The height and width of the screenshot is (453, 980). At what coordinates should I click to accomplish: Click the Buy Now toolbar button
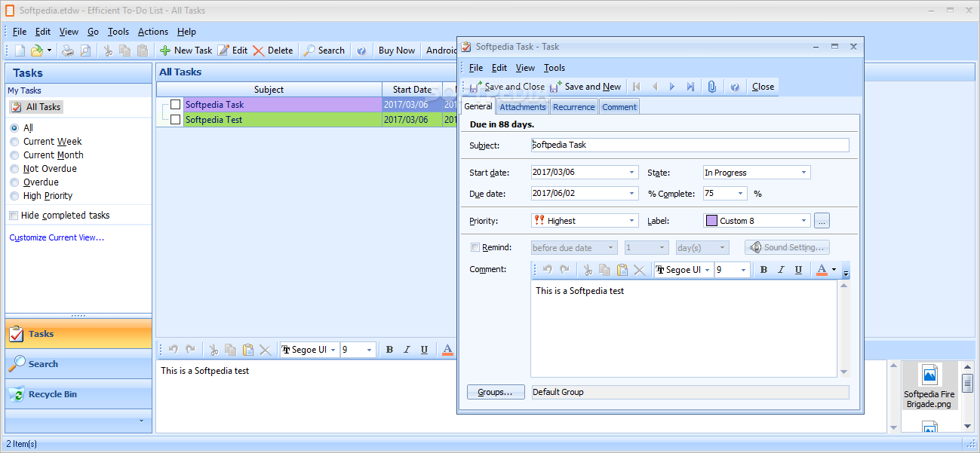397,51
